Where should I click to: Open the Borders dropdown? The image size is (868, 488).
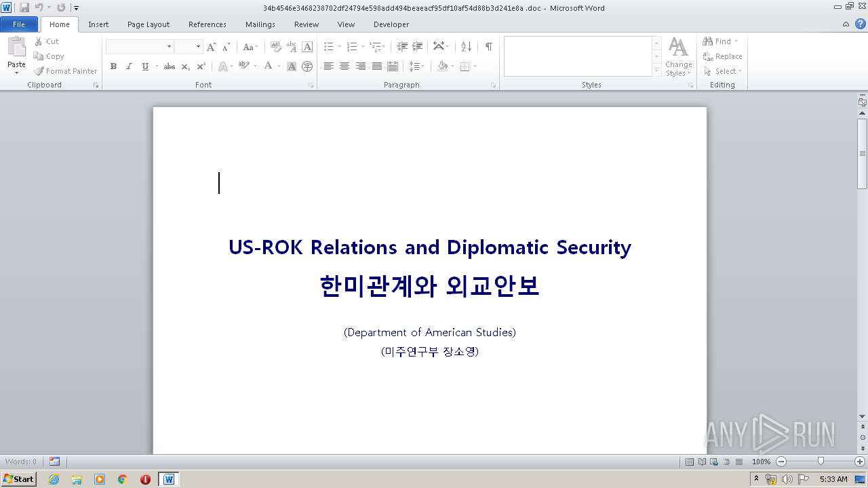point(475,66)
